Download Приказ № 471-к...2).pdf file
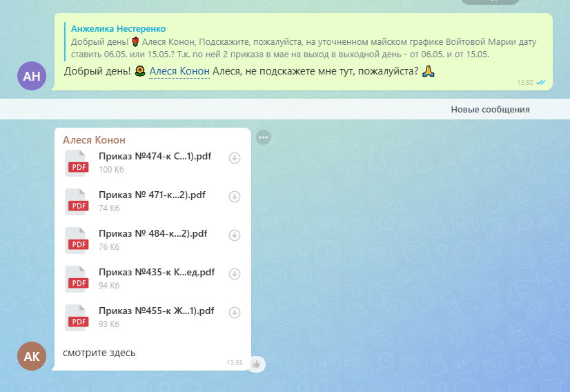 235,197
